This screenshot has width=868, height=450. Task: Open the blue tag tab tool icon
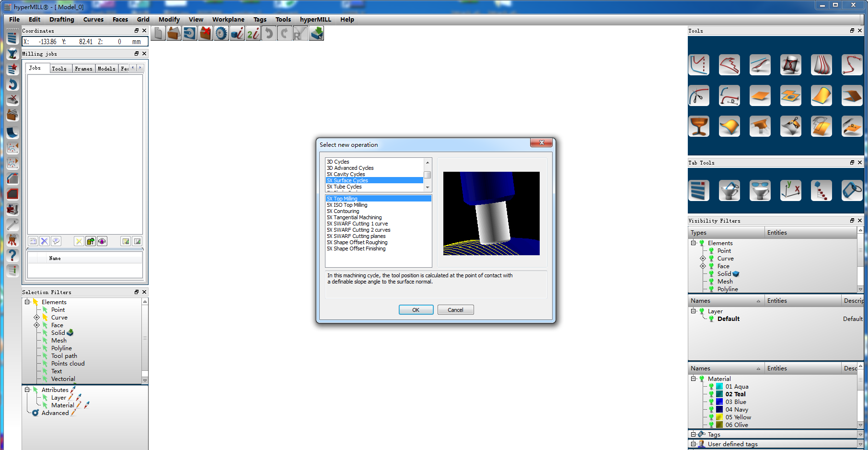point(852,190)
